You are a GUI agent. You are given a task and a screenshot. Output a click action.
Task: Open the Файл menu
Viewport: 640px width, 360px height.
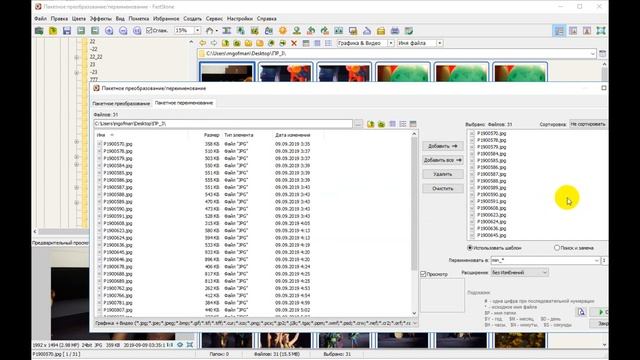tap(40, 19)
